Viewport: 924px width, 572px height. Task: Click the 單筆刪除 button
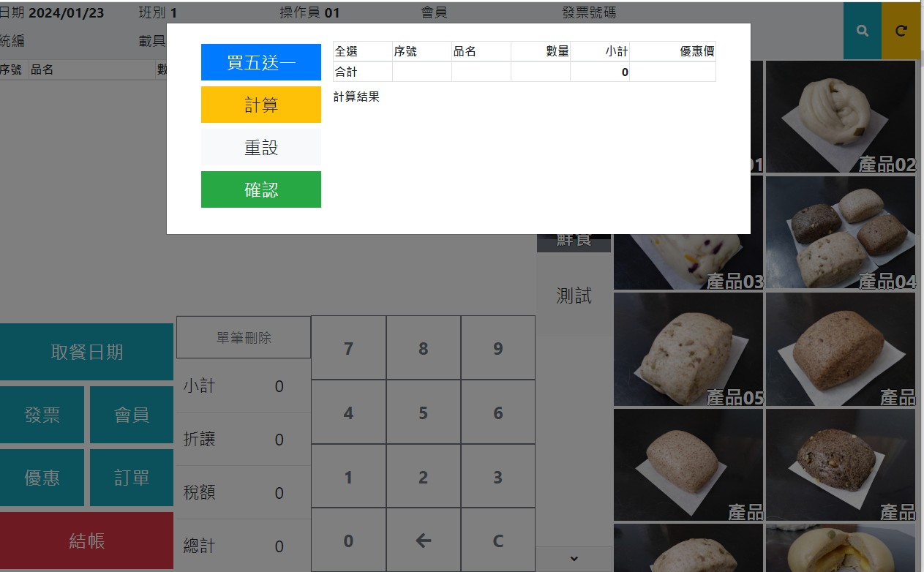(x=244, y=337)
